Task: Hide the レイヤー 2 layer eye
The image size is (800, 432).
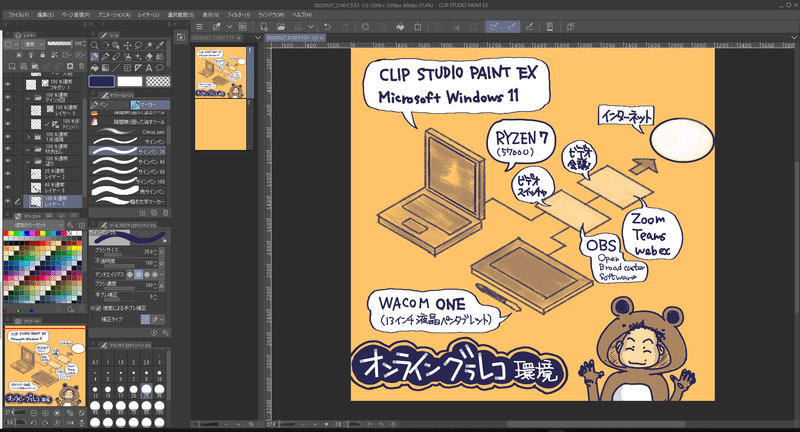Action: pyautogui.click(x=8, y=174)
